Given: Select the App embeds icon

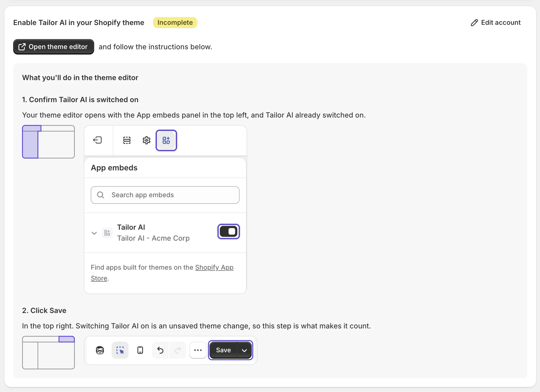Looking at the screenshot, I should click(x=166, y=140).
